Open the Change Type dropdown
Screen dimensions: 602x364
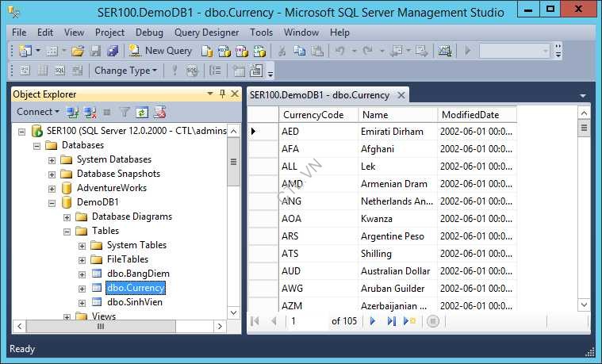click(126, 71)
